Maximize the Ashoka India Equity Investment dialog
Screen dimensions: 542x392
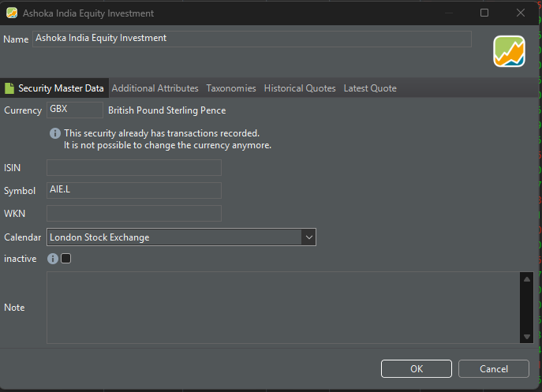pos(484,13)
